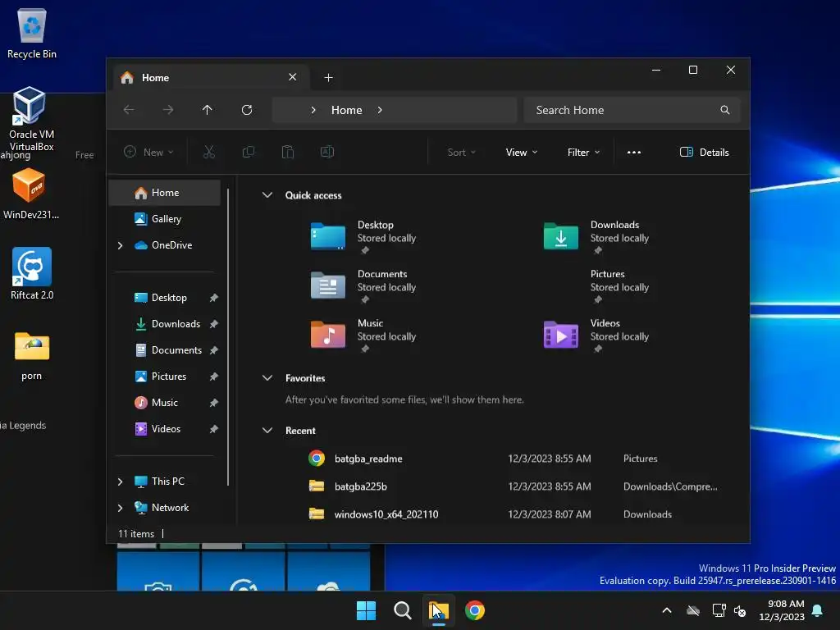Image resolution: width=840 pixels, height=630 pixels.
Task: Click the Rename icon in toolbar
Action: point(326,152)
